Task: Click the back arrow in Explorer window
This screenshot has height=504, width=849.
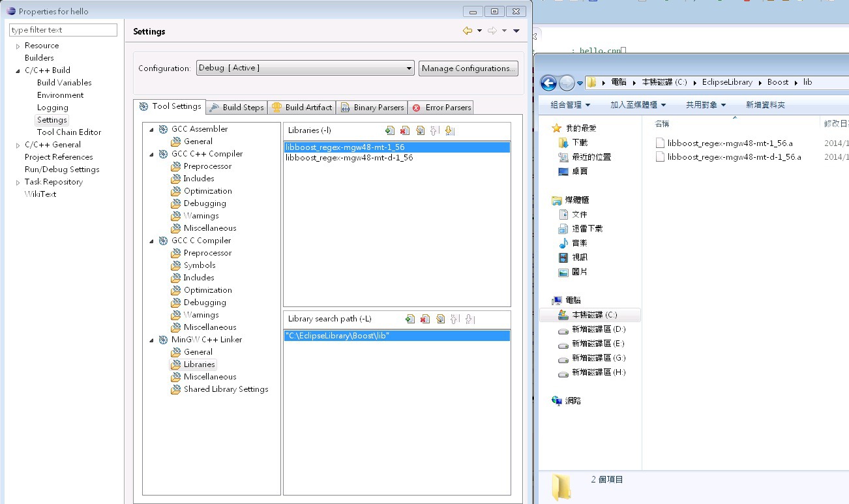Action: (548, 83)
